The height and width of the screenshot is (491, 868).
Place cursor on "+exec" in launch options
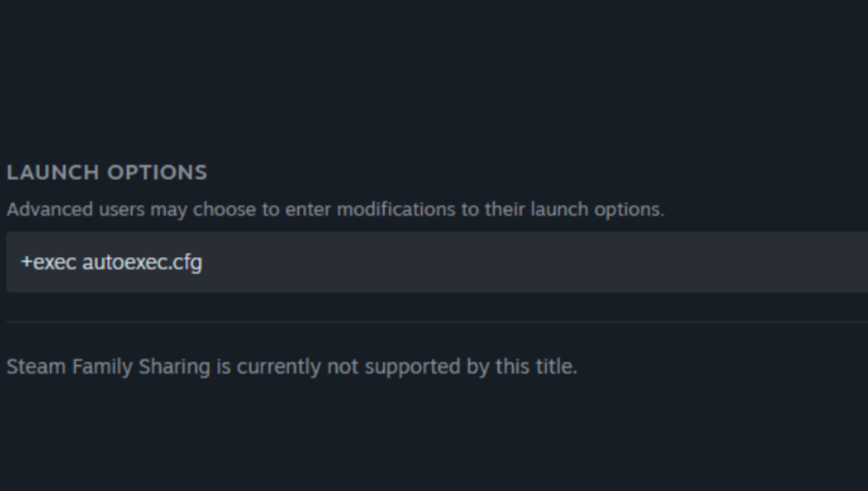[48, 262]
